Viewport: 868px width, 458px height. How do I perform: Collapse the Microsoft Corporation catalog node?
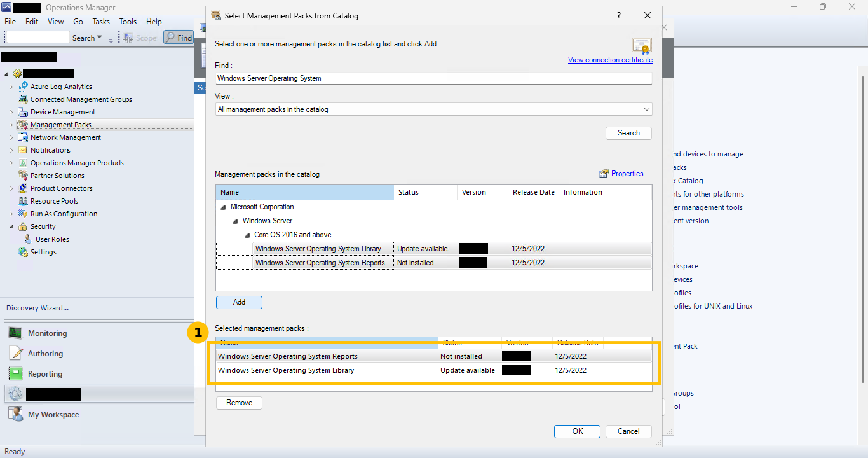click(x=223, y=207)
